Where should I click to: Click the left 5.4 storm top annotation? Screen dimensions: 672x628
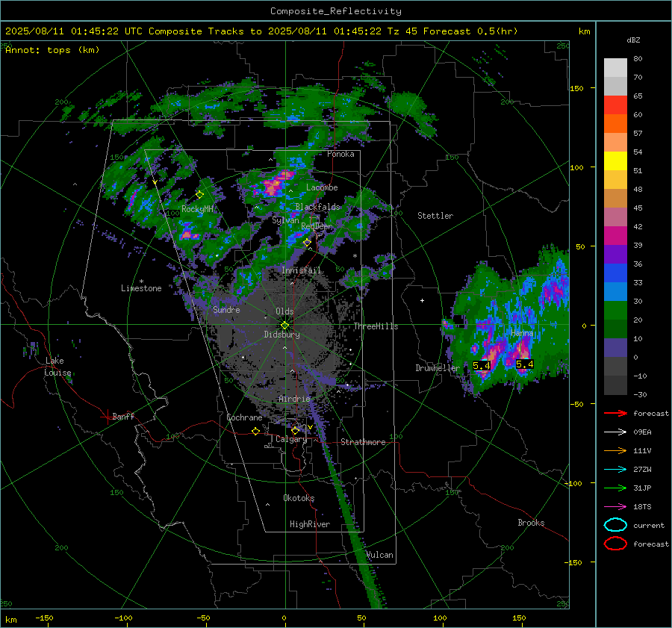(x=482, y=366)
